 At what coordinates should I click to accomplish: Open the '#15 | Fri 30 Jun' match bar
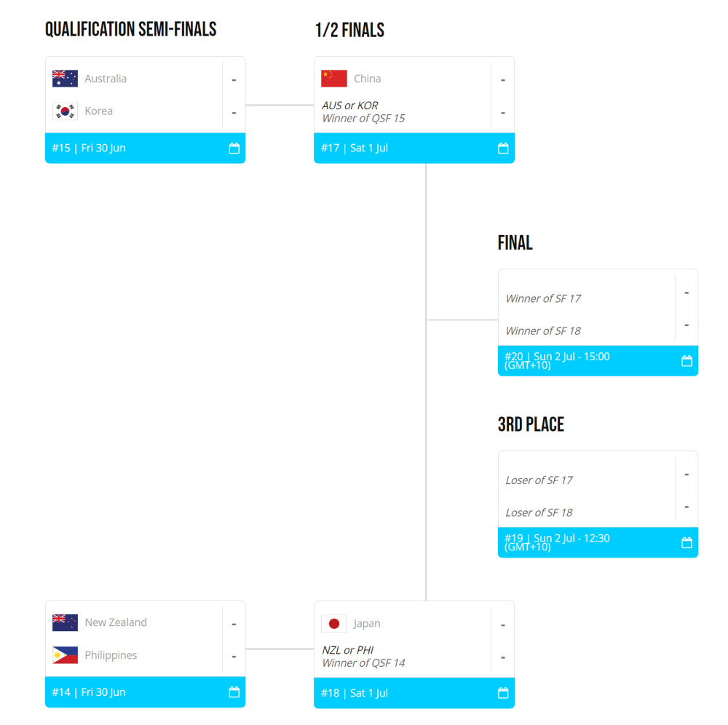point(146,148)
